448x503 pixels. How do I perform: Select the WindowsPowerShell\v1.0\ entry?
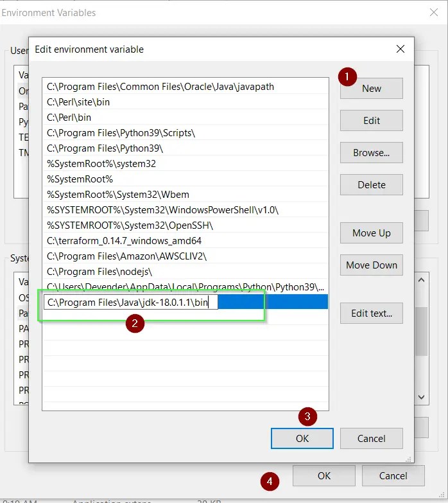[x=185, y=210]
